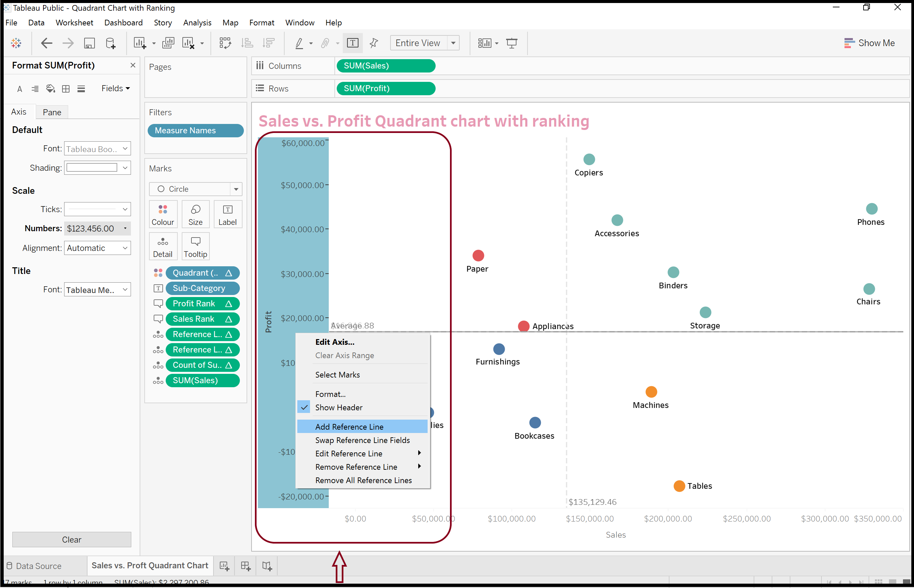Click the Sub-Category pill on Marks card
The image size is (914, 588).
(x=202, y=288)
